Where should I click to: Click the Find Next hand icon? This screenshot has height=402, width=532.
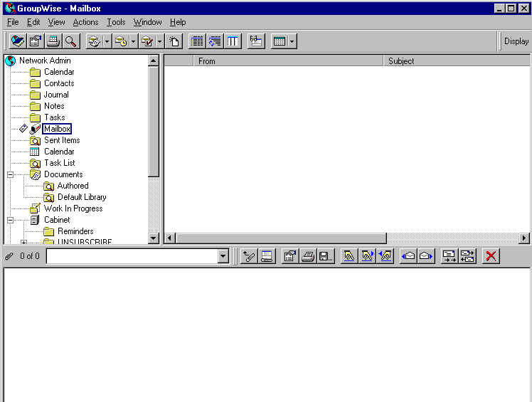[367, 256]
